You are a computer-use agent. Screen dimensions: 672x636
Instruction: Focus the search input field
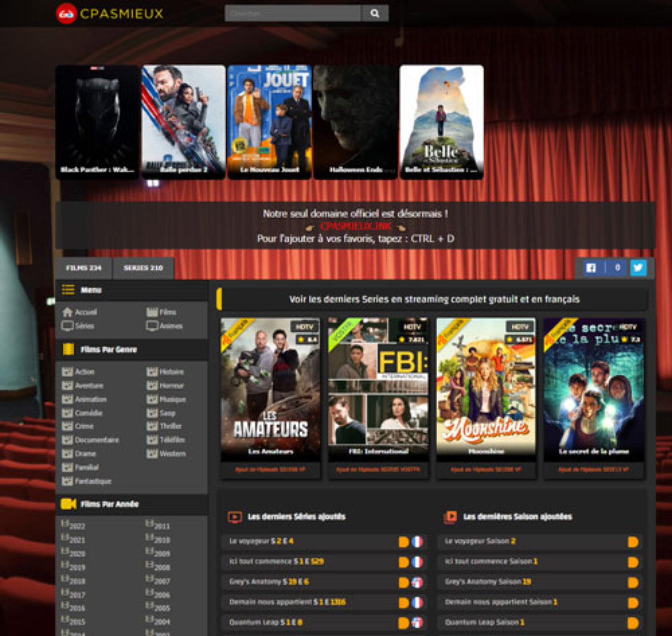point(293,13)
